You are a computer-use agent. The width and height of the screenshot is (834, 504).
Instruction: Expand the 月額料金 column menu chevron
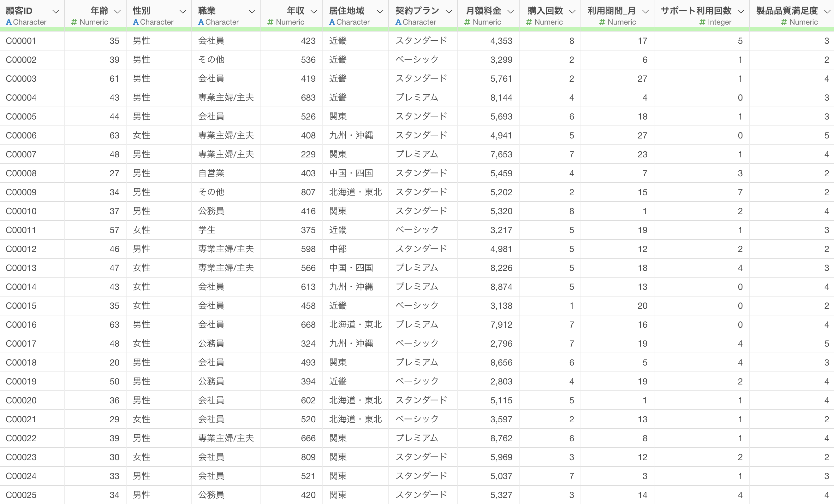coord(511,11)
